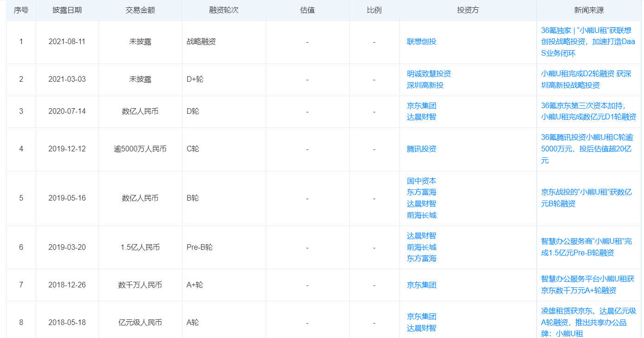Open news 完成1.5亿元Pre-B轮融资
644x338 pixels.
tap(586, 247)
